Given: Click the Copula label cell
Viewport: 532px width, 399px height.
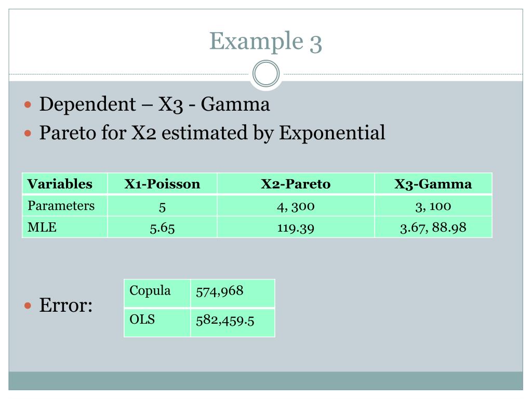Looking at the screenshot, I should (x=157, y=294).
